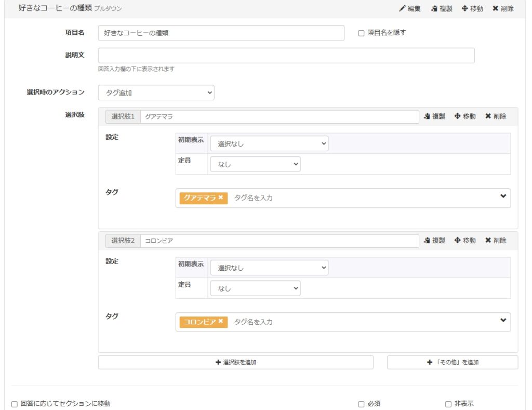
Task: Expand the tag list chevron for 選択肢1
Action: click(x=502, y=196)
